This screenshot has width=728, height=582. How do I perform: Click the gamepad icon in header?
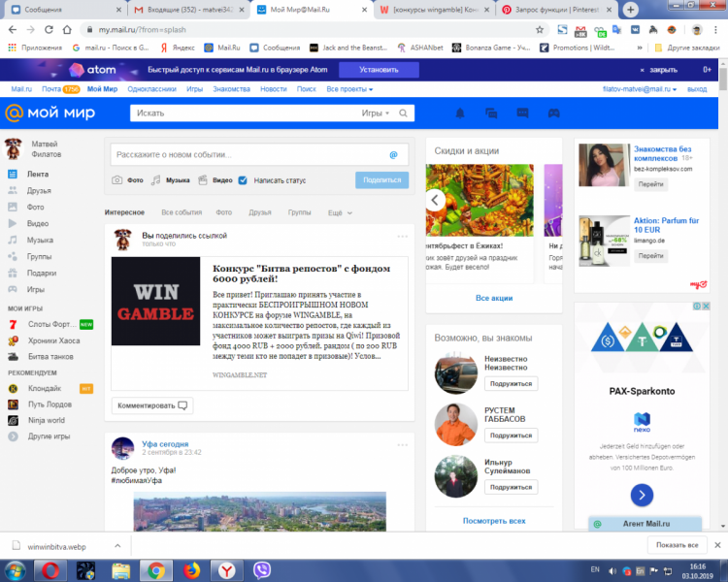pos(553,113)
